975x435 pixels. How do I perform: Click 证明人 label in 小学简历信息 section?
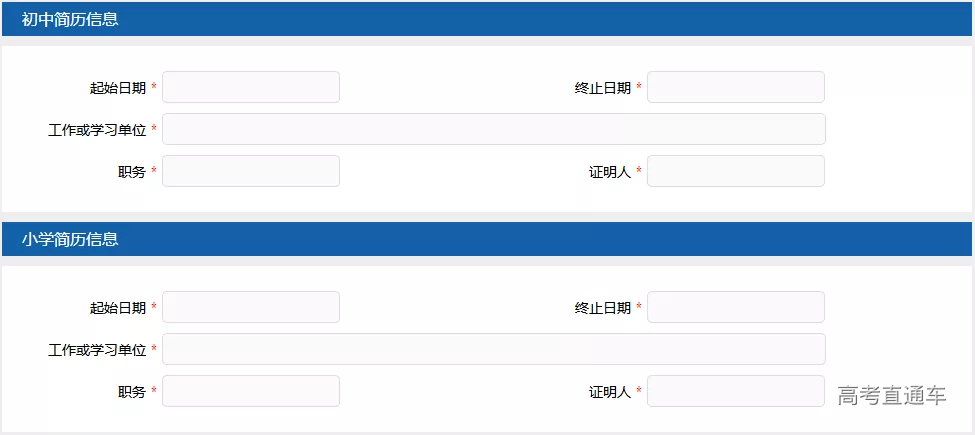click(x=609, y=392)
